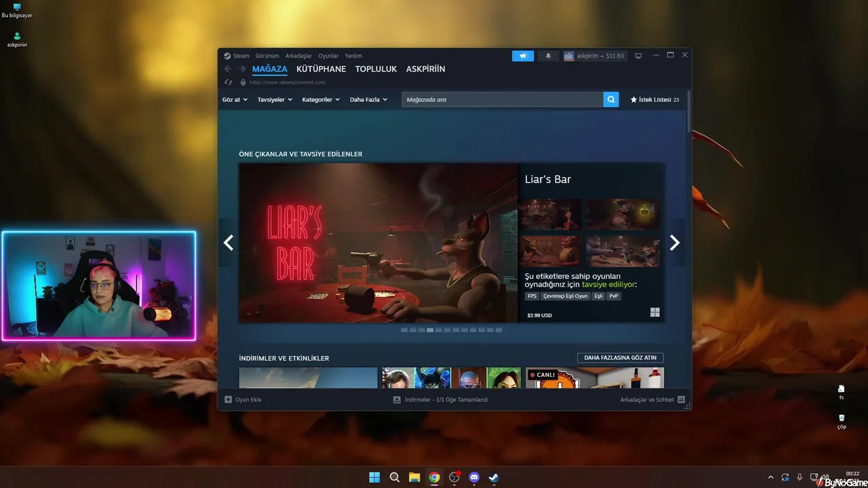View first Liar's Bar screenshot thumbnail
The image size is (868, 488).
point(551,214)
